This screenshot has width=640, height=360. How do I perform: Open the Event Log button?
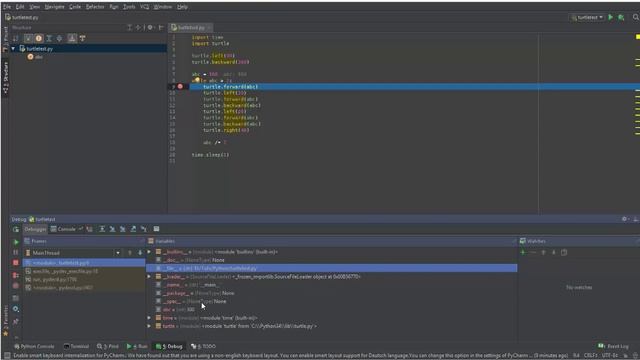[613, 346]
